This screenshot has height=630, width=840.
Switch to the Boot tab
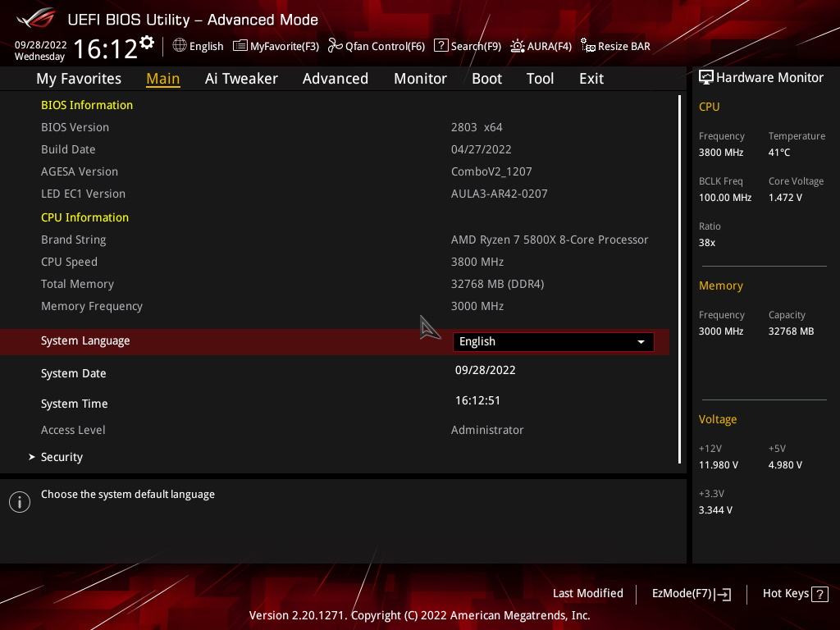486,79
